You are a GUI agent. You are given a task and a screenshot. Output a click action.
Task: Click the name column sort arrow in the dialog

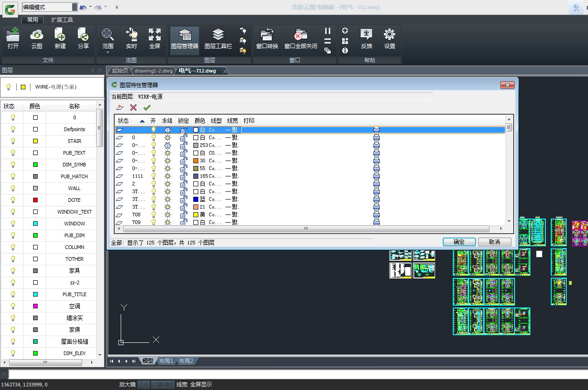point(142,121)
